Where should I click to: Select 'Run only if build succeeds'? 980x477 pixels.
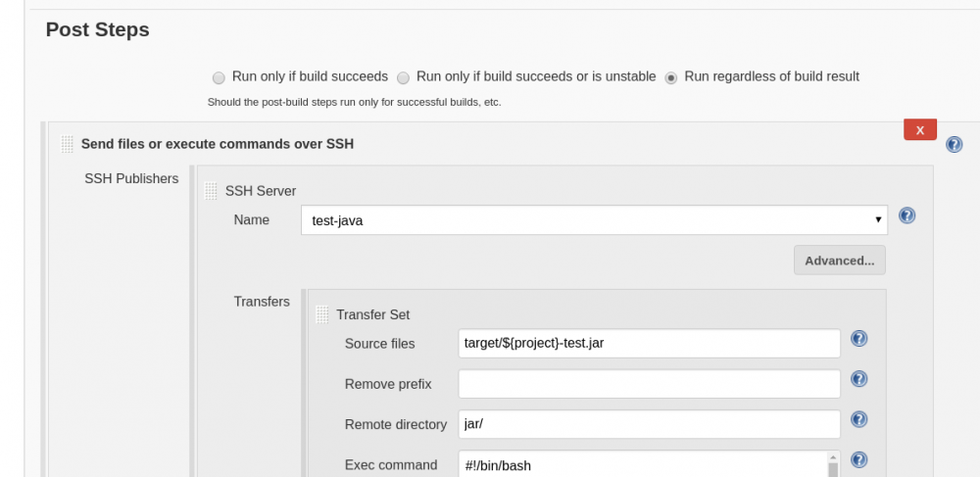pyautogui.click(x=219, y=77)
